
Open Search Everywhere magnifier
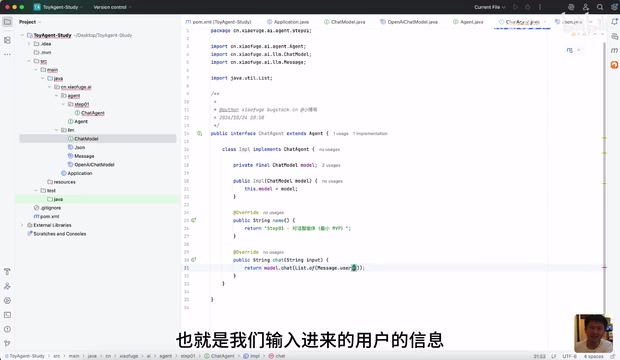pos(600,7)
